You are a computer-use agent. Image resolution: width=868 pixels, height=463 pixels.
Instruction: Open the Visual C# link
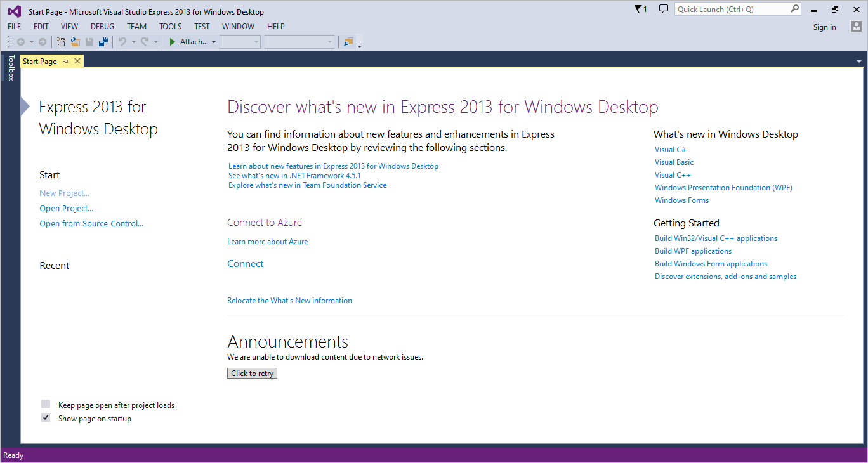click(x=671, y=150)
